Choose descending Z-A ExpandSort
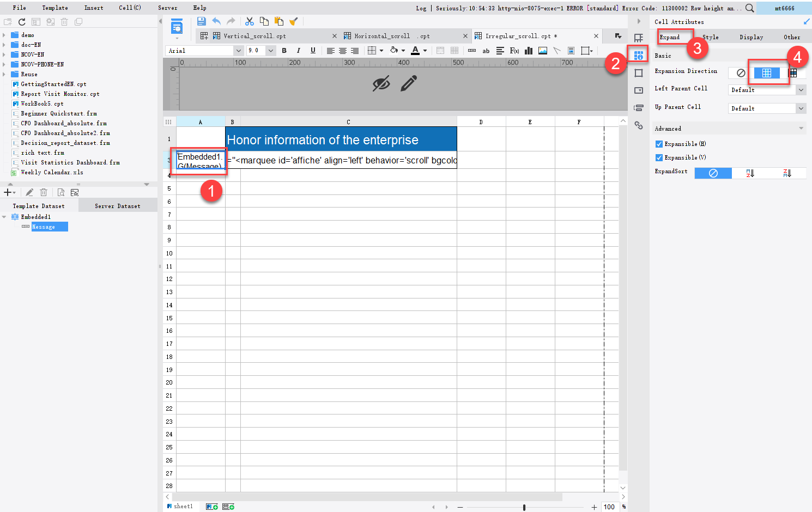This screenshot has height=512, width=812. pyautogui.click(x=787, y=173)
